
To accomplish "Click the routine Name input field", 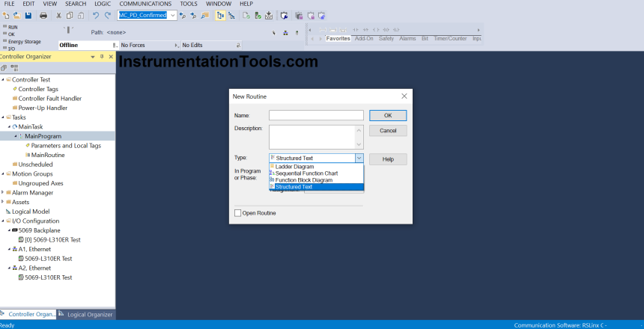I will 316,115.
